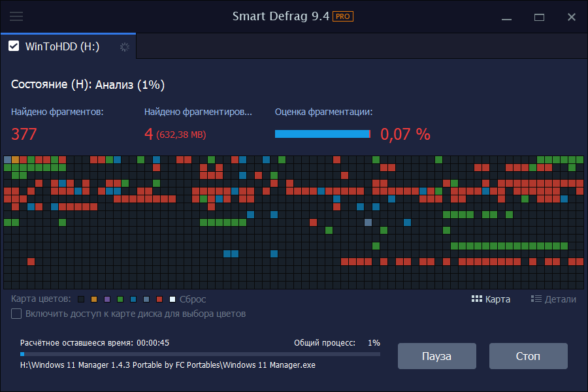Click the Общий процесс 1% label
The width and height of the screenshot is (588, 392).
[x=336, y=343]
